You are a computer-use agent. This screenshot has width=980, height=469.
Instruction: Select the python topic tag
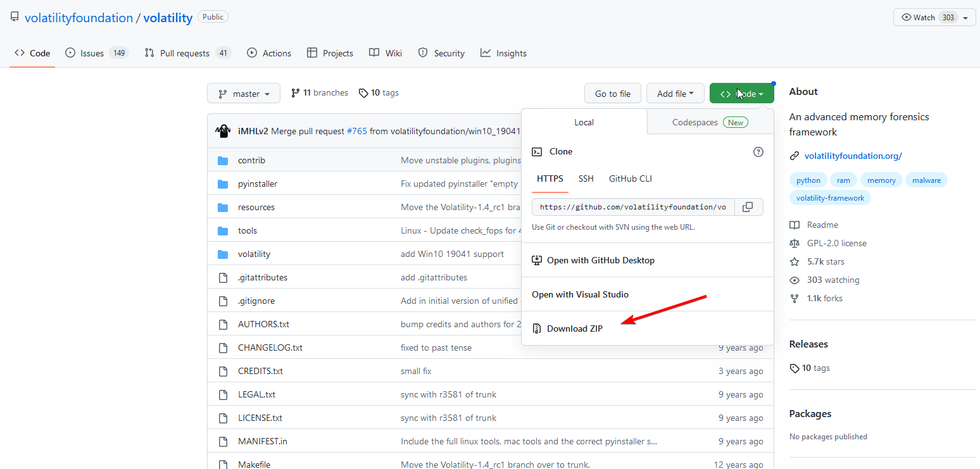(808, 180)
